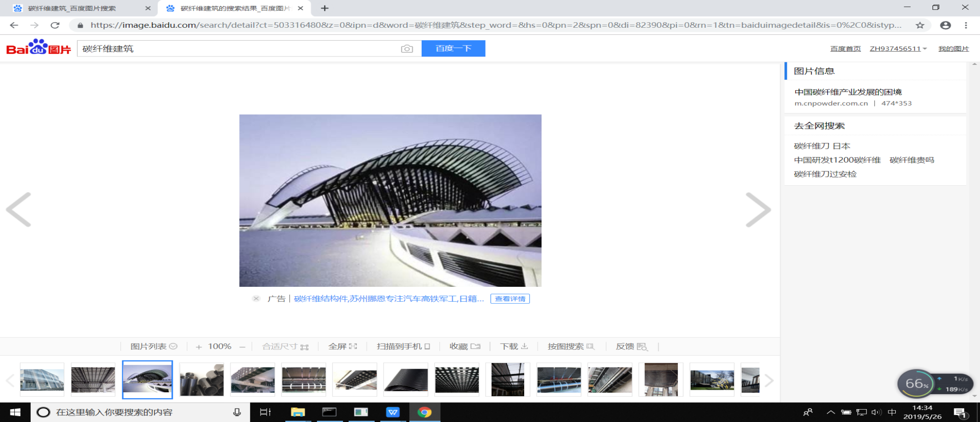
Task: Open a new browser tab
Action: 325,8
